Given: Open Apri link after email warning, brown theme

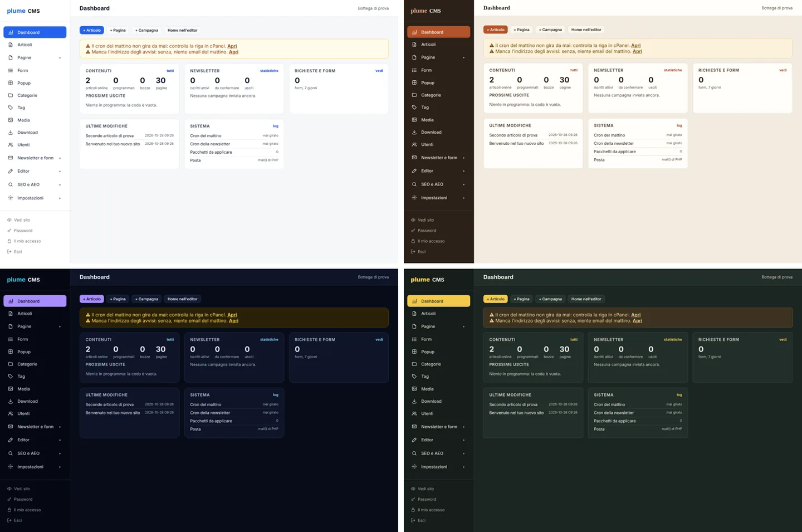Looking at the screenshot, I should (x=638, y=51).
